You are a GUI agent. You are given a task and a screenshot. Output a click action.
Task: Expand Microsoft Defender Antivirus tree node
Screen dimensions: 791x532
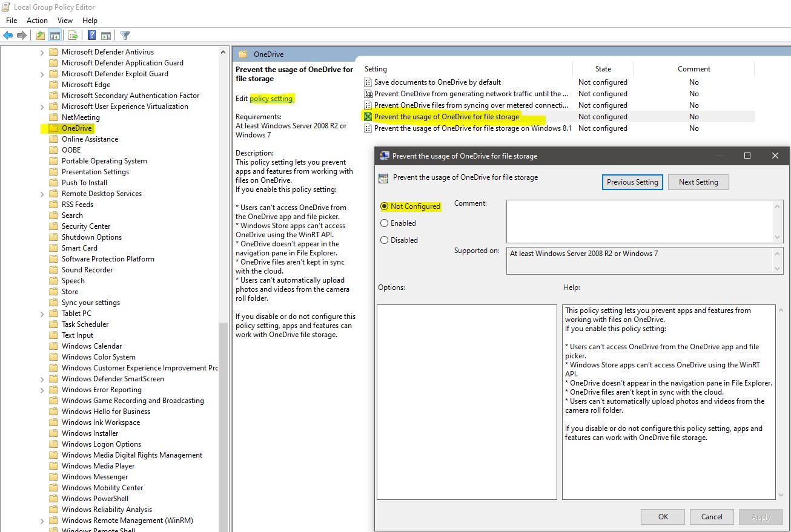(42, 52)
